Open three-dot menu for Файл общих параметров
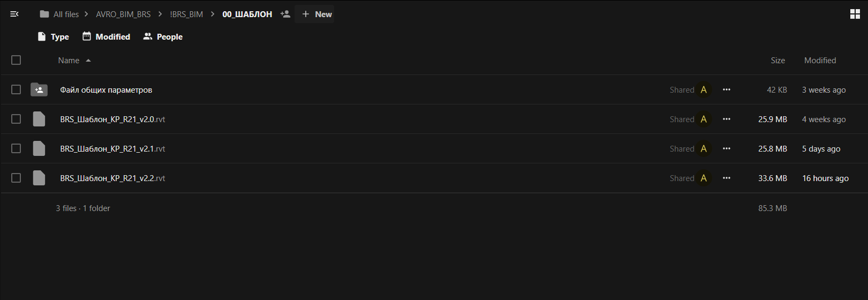868x300 pixels. (x=726, y=90)
